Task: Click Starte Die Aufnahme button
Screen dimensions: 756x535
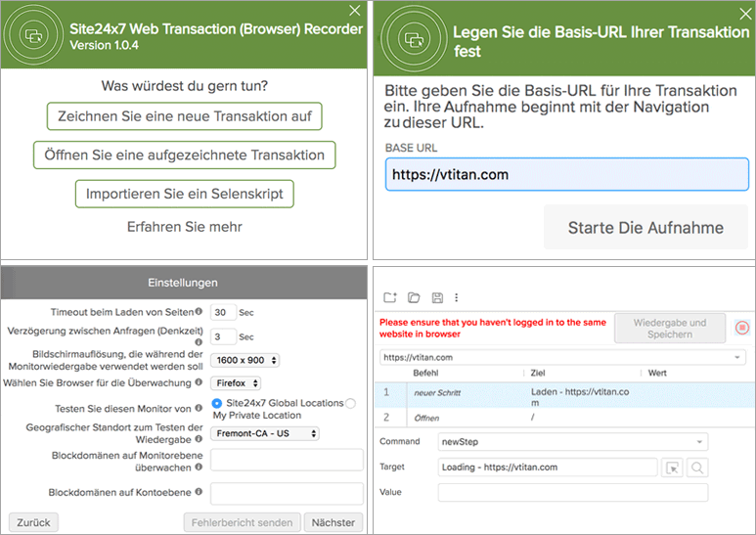Action: click(645, 227)
